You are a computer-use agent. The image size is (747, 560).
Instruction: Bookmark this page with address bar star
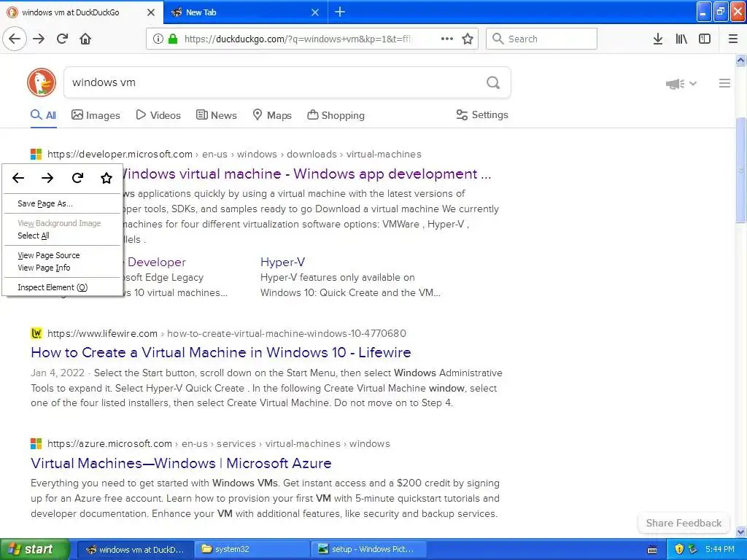tap(468, 39)
